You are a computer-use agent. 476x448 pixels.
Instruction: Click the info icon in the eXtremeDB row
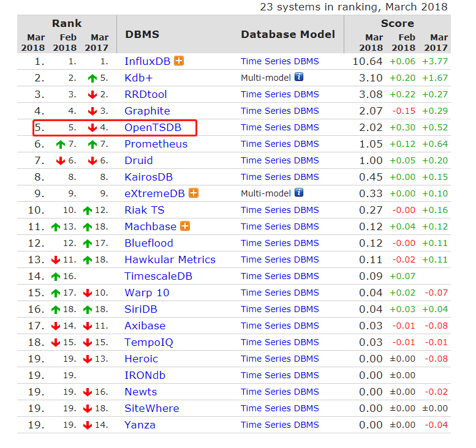299,192
